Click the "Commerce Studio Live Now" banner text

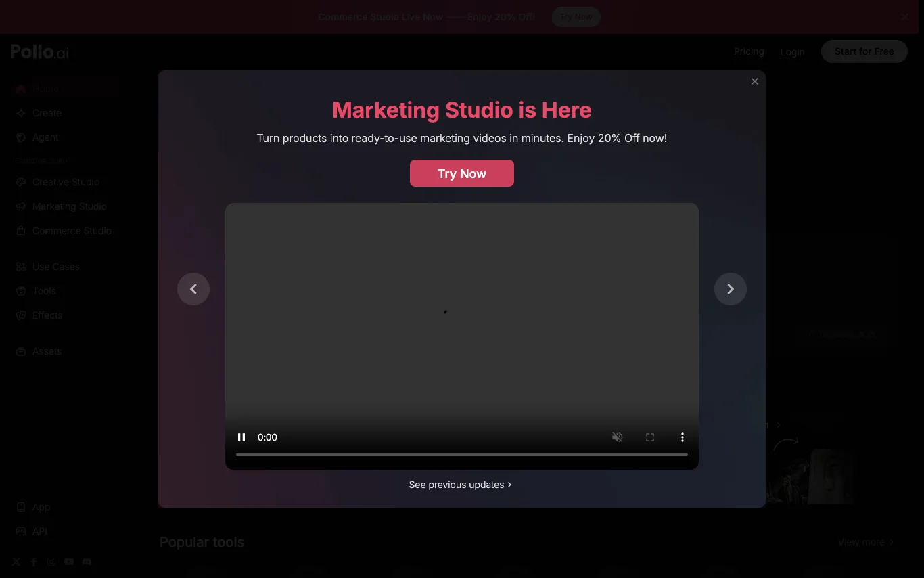point(381,17)
